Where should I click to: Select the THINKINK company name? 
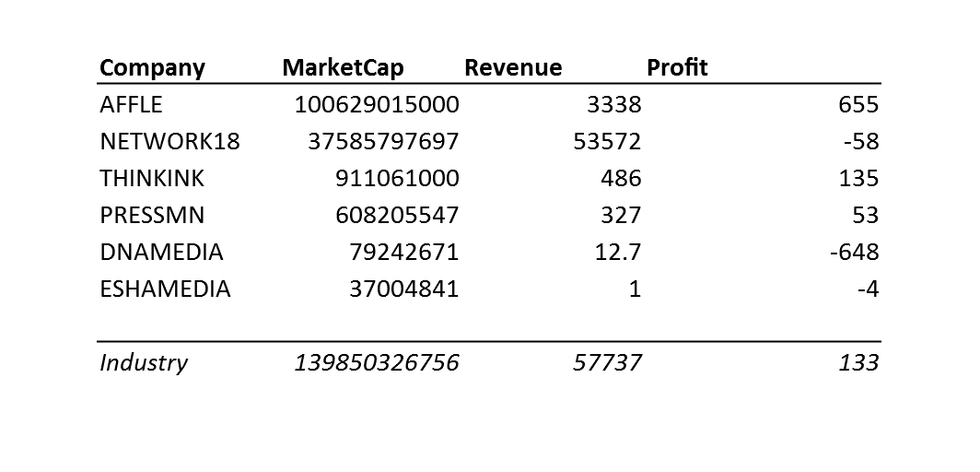pos(152,178)
